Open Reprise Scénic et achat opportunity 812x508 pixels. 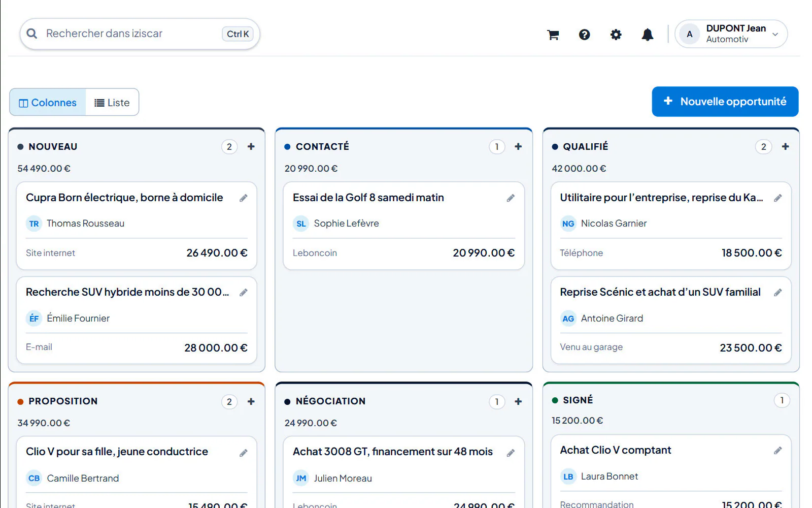point(660,292)
